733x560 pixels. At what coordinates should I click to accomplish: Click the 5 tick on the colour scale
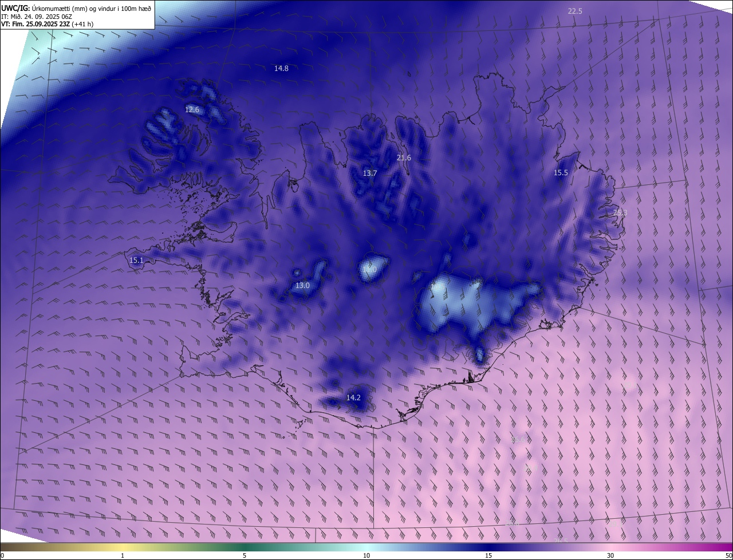coord(245,555)
